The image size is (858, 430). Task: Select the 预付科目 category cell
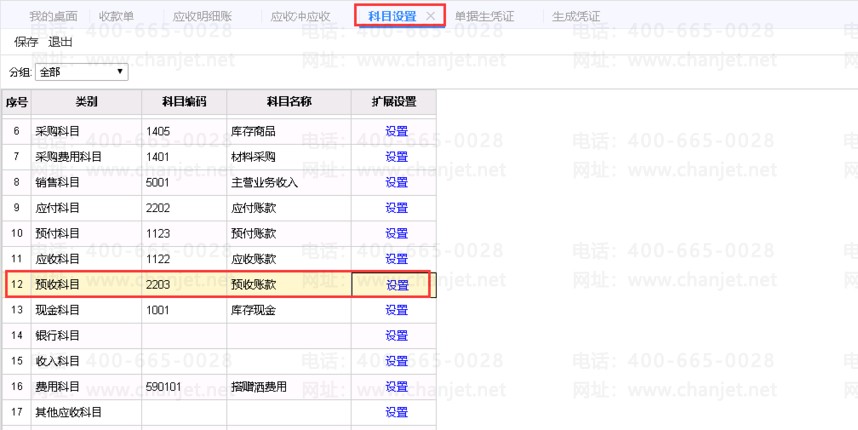coord(86,234)
